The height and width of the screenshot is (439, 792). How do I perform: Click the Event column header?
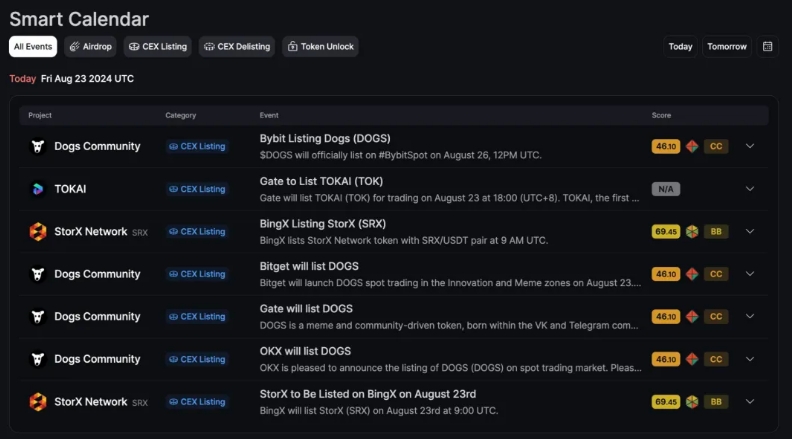click(269, 115)
